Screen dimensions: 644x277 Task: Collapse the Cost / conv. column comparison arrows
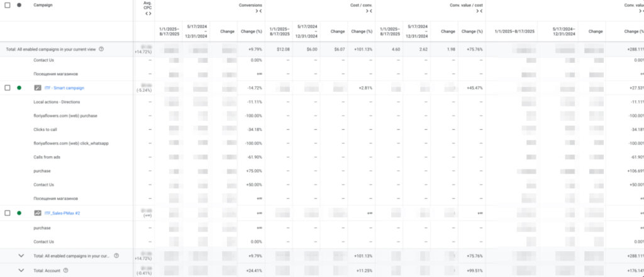pos(369,11)
